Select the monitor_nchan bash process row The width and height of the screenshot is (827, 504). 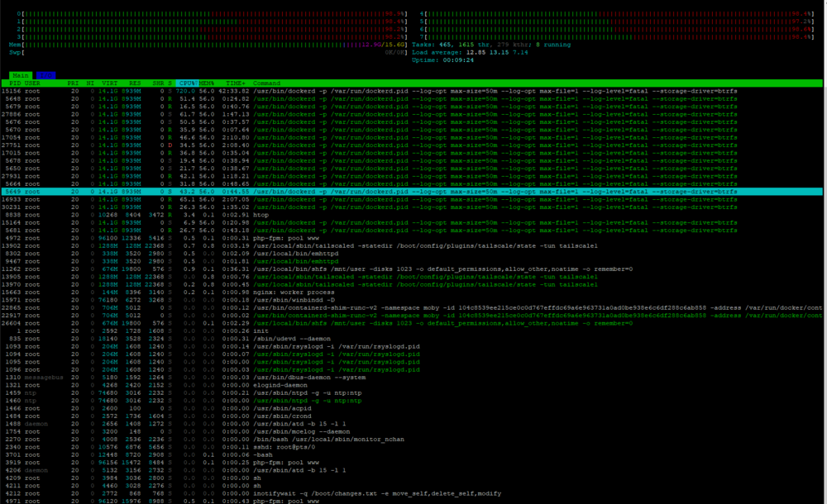click(411, 440)
